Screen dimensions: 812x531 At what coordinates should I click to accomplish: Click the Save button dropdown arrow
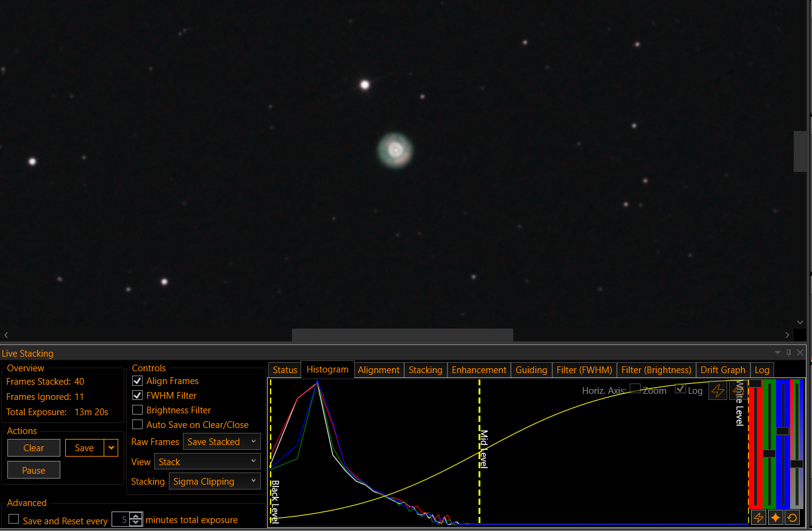click(111, 448)
